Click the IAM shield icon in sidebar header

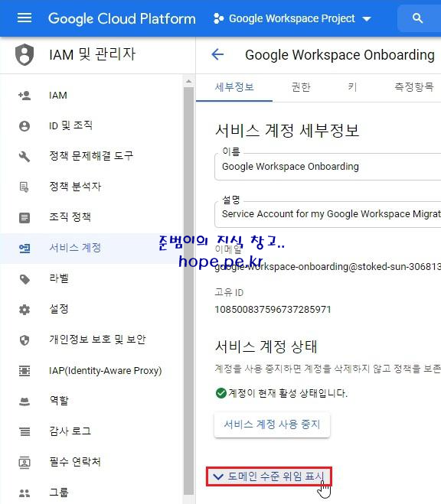click(x=24, y=54)
